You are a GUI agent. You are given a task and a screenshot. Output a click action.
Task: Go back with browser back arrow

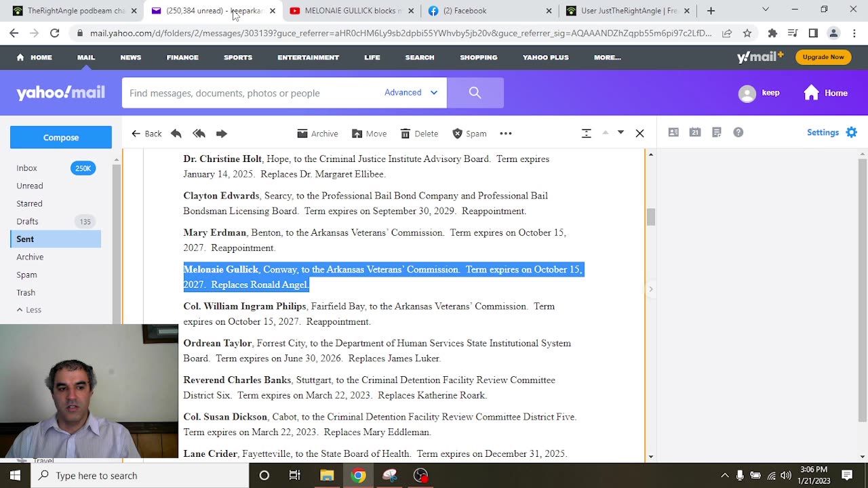pos(14,33)
